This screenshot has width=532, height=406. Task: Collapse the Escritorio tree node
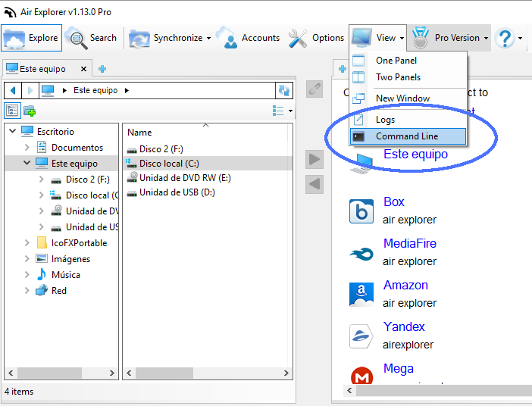pyautogui.click(x=13, y=131)
